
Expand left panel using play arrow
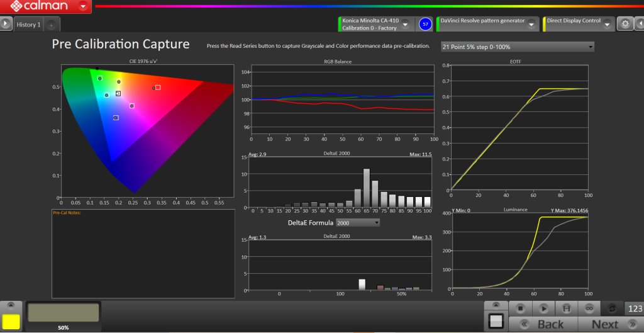coord(6,24)
